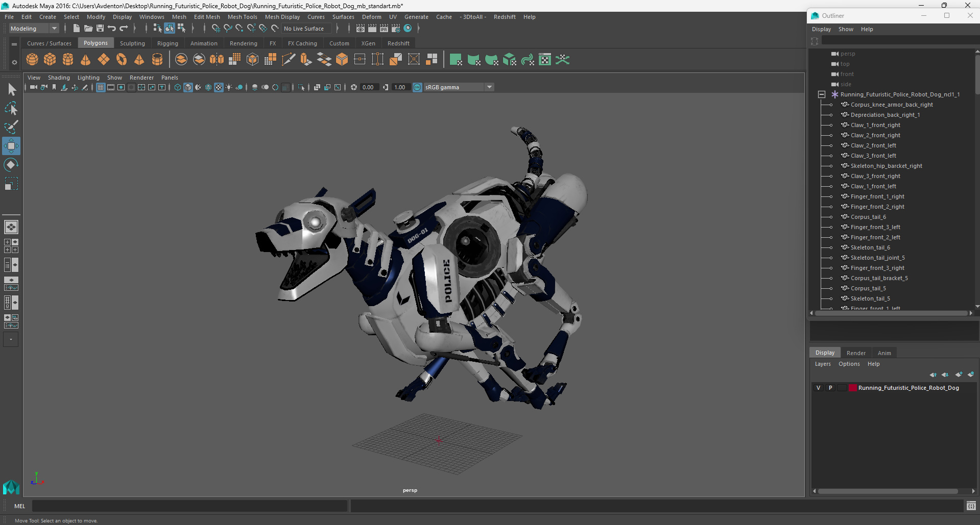Activate the Move tool in toolbox
The image size is (980, 525).
pyautogui.click(x=11, y=146)
